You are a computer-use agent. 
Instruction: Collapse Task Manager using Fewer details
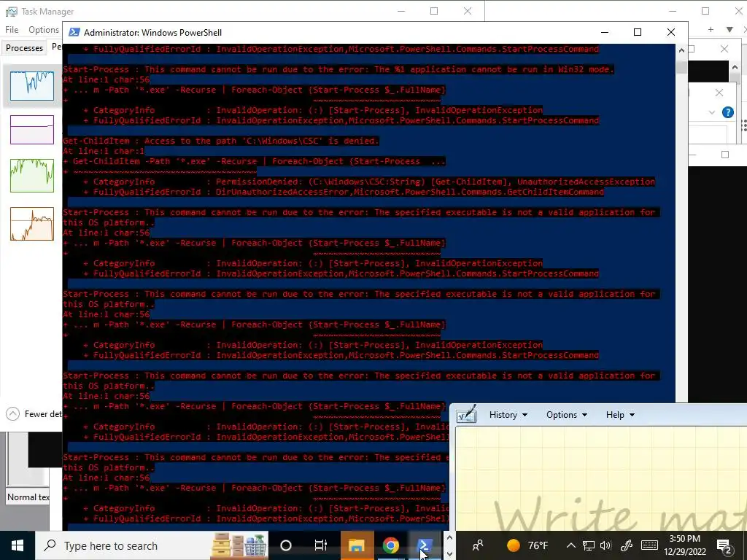click(x=34, y=414)
